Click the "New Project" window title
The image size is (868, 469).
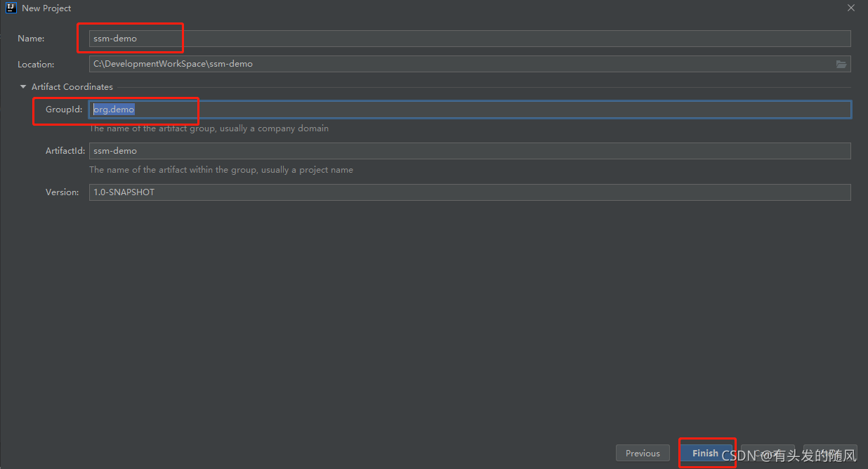coord(46,8)
